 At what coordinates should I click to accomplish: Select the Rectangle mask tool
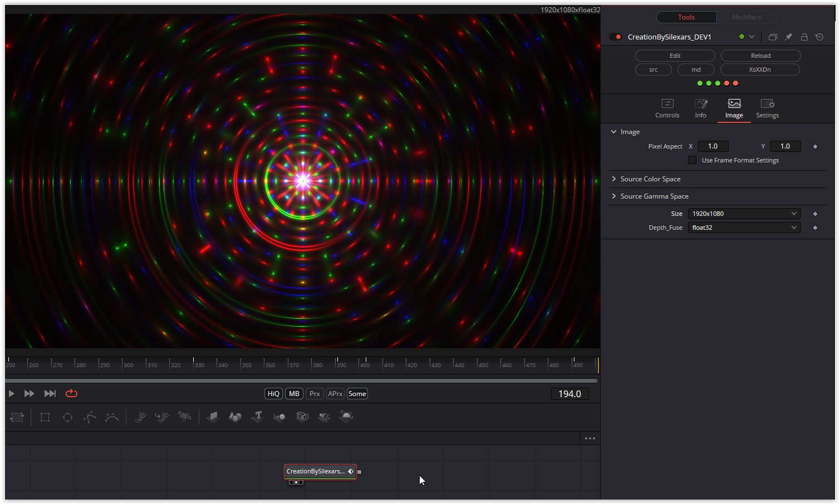tap(45, 417)
